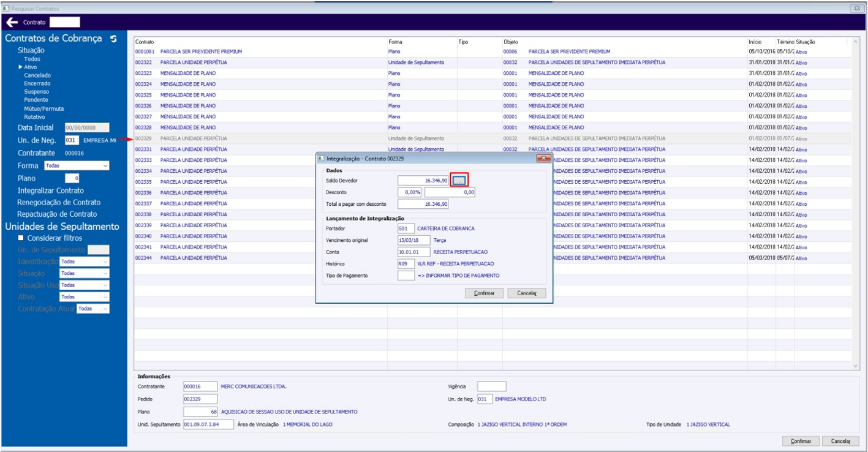The image size is (868, 452).
Task: Select the Todos situation filter
Action: pyautogui.click(x=32, y=59)
